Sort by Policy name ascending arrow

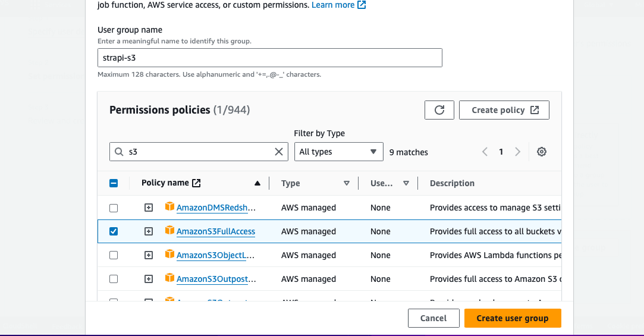[257, 183]
